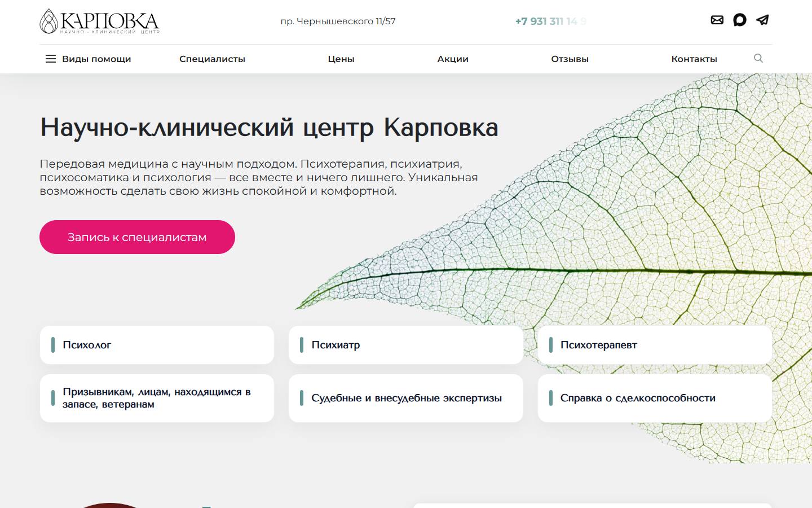Open the hamburger menu icon
Viewport: 812px width, 508px height.
pyautogui.click(x=51, y=59)
